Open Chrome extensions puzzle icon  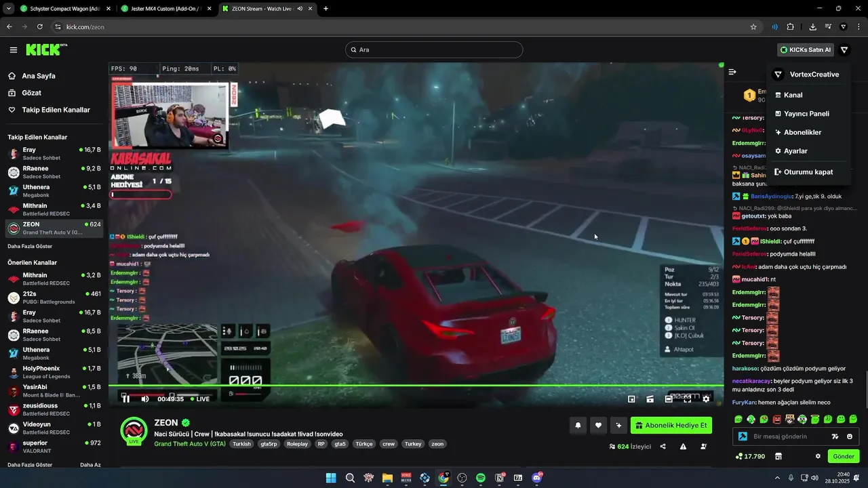point(791,27)
